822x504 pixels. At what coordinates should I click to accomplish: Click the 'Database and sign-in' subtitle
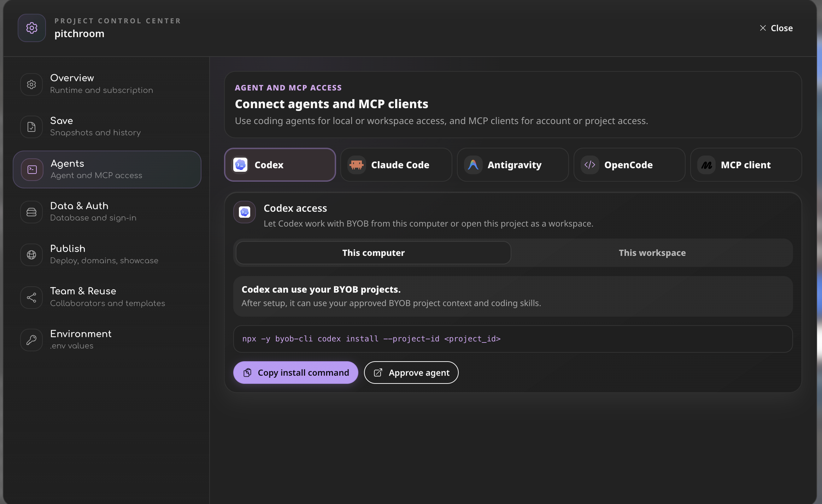pos(93,218)
